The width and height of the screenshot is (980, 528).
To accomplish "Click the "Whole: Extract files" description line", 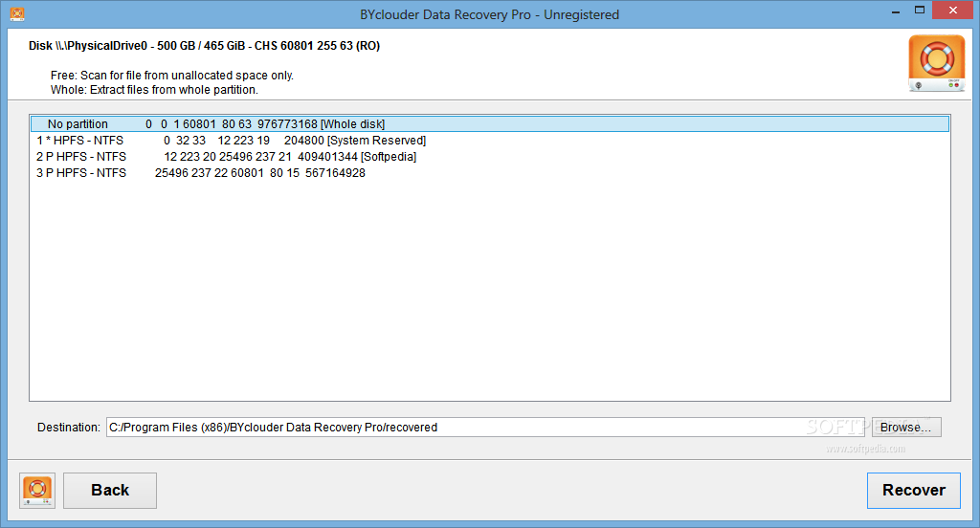I will pyautogui.click(x=154, y=89).
